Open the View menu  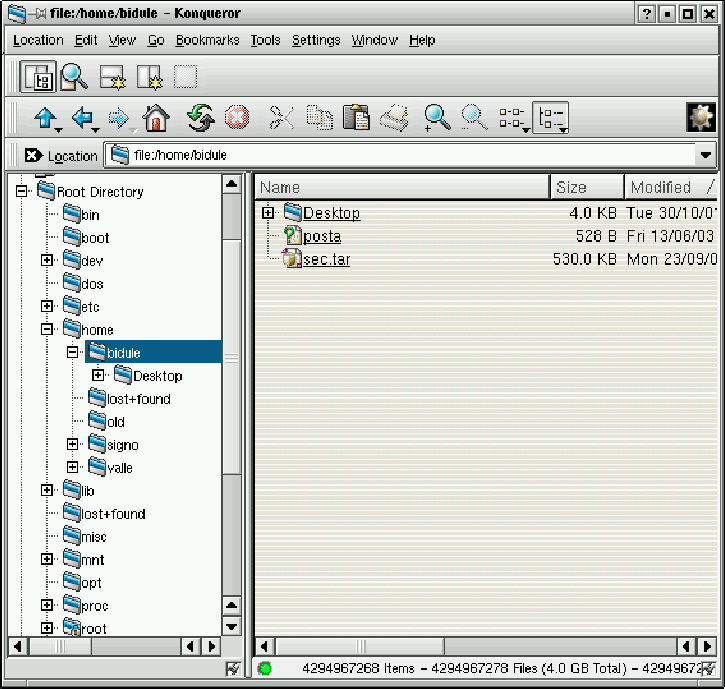click(122, 40)
